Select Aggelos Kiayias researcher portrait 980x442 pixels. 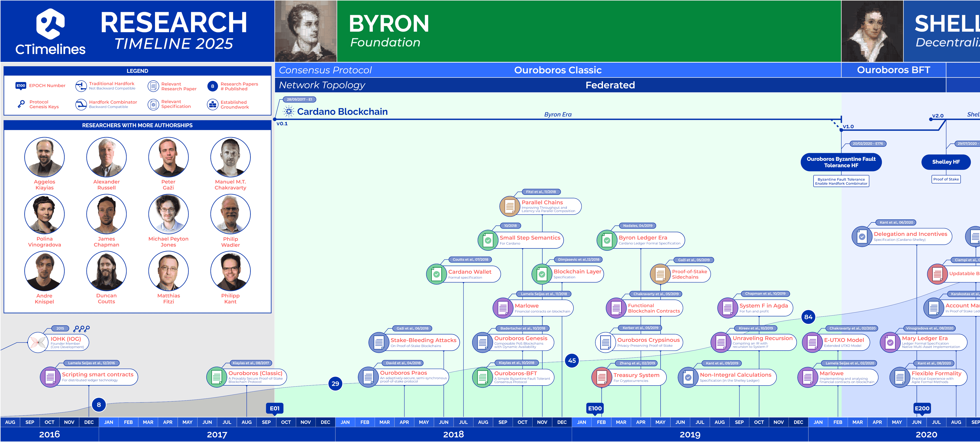[44, 157]
